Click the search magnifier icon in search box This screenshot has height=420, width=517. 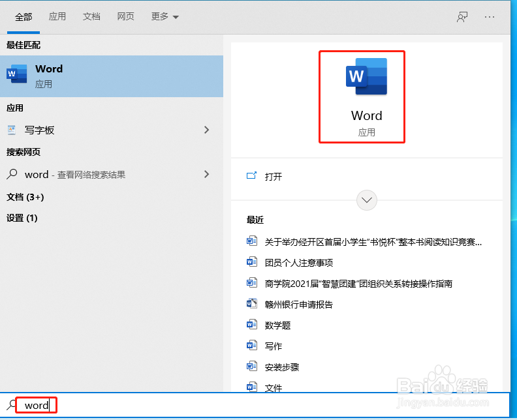tap(11, 405)
